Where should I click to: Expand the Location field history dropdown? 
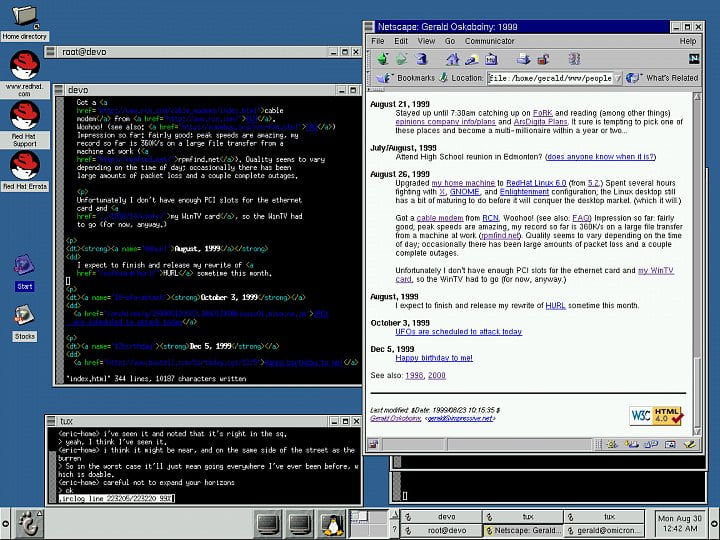tap(618, 78)
